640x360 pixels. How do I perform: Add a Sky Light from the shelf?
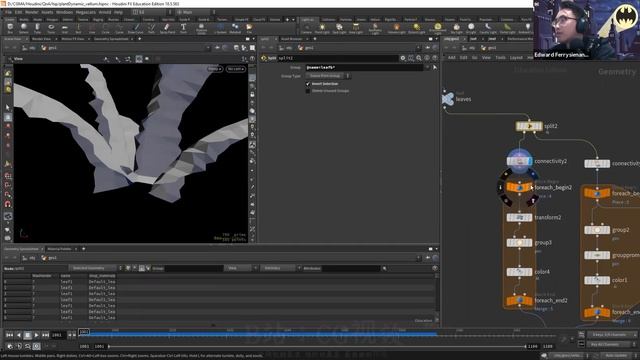[x=456, y=28]
